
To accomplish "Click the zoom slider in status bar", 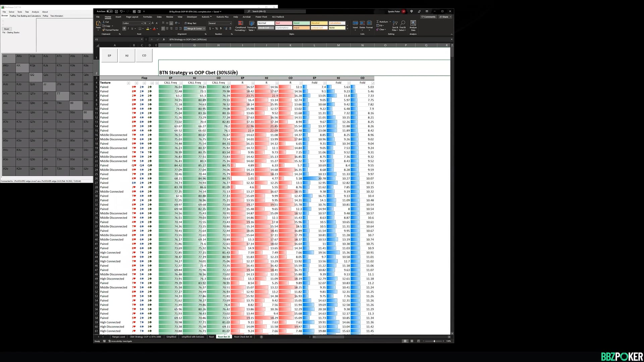I will pos(434,341).
